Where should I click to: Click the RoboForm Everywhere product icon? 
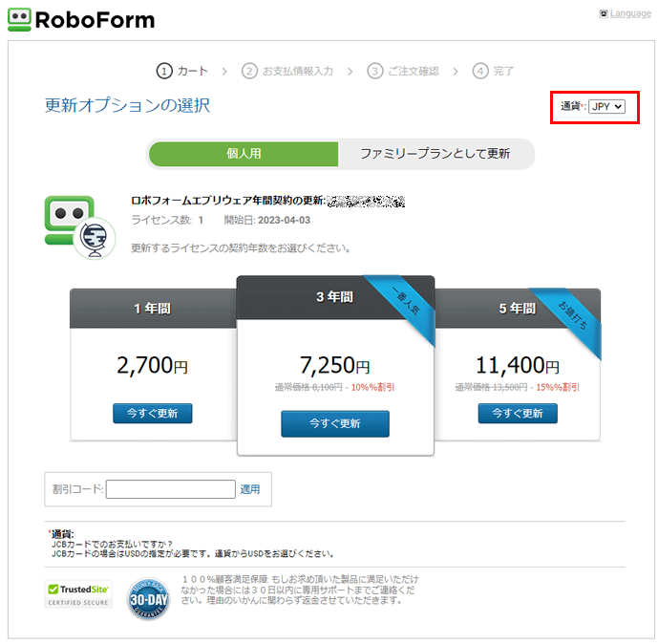(79, 227)
